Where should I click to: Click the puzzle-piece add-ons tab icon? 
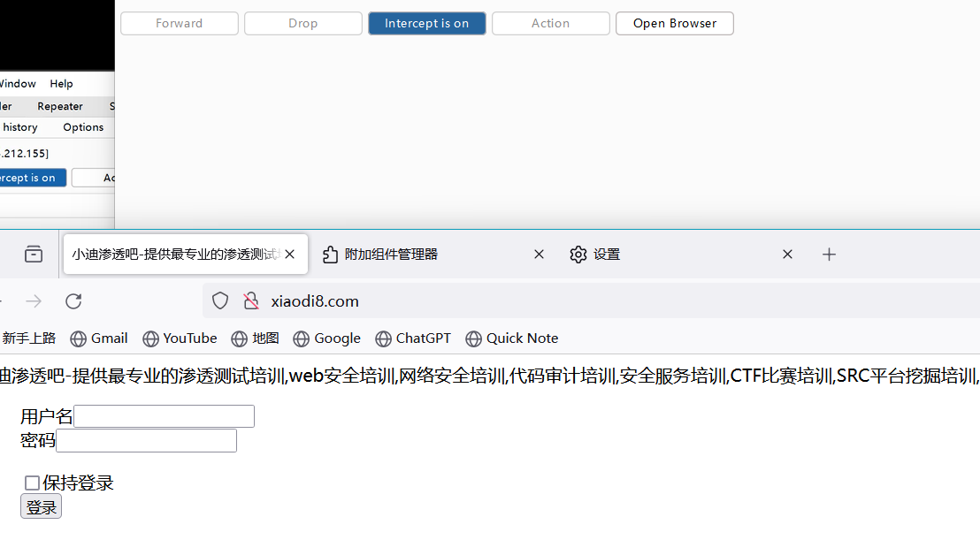coord(330,255)
